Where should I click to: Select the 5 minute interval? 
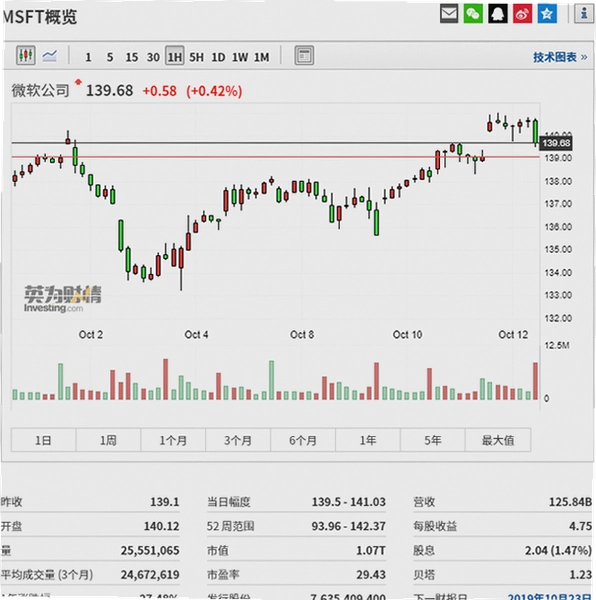(x=110, y=57)
